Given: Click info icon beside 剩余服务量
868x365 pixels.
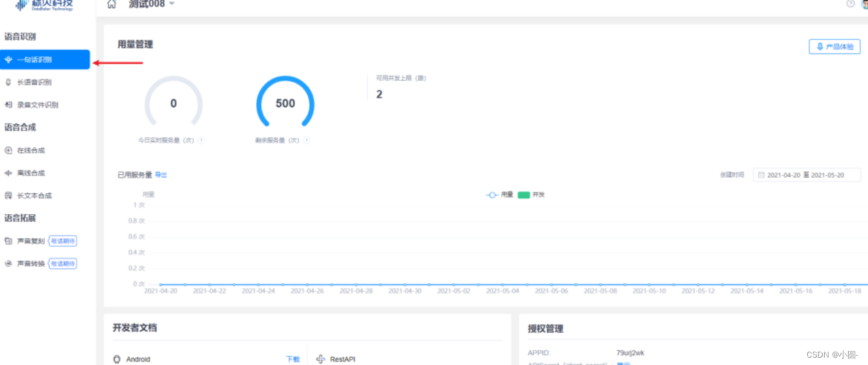Looking at the screenshot, I should pos(307,141).
